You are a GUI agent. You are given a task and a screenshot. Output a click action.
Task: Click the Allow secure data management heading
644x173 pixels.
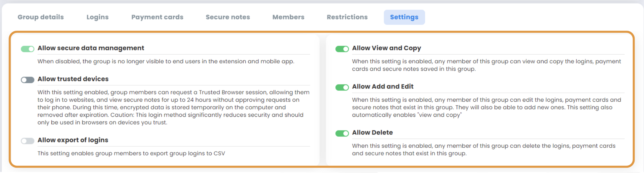click(91, 48)
